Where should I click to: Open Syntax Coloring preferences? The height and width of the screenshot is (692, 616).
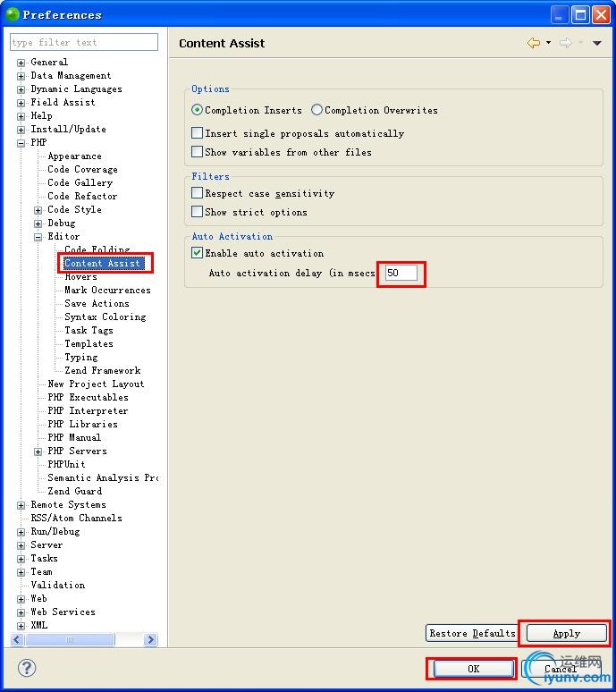(x=105, y=316)
